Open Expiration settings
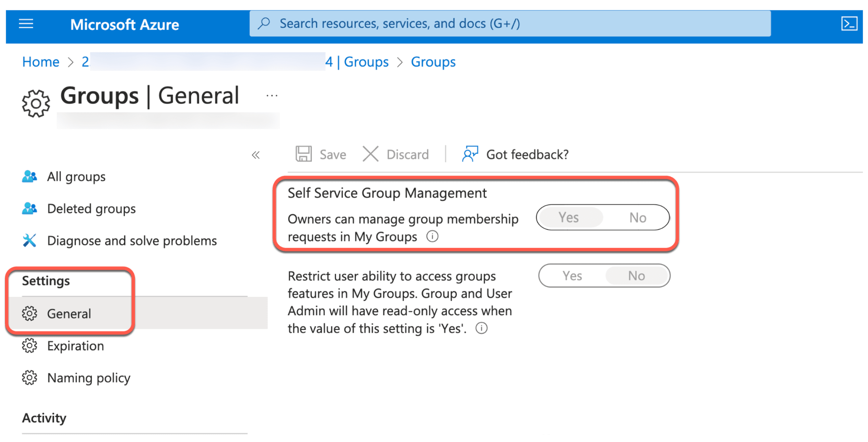The image size is (868, 442). [x=76, y=346]
